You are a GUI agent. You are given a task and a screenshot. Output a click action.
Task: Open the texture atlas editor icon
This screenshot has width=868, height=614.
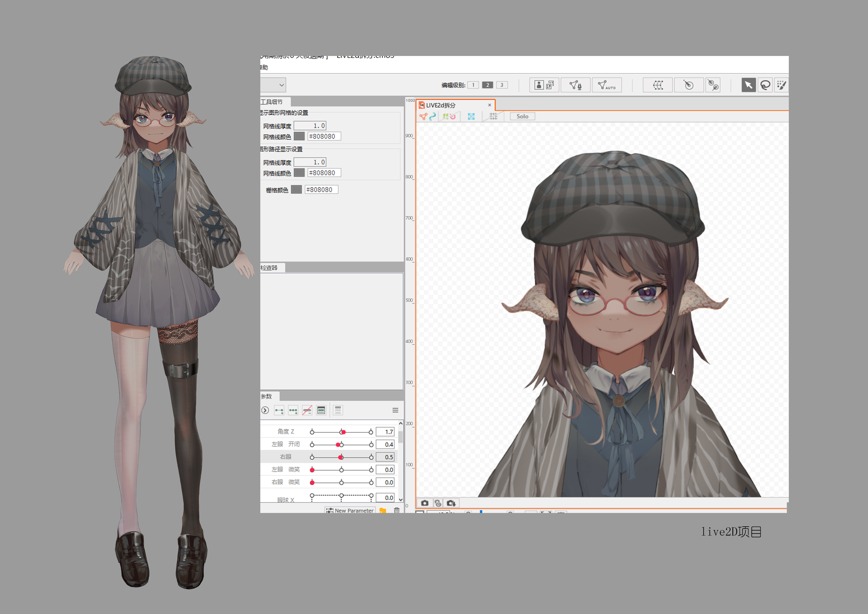tap(544, 85)
